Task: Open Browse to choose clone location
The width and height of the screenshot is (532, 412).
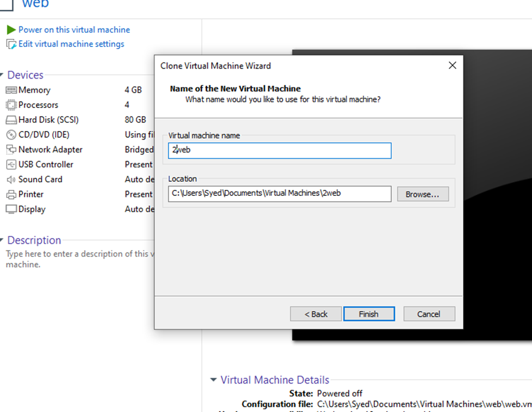Action: tap(422, 194)
